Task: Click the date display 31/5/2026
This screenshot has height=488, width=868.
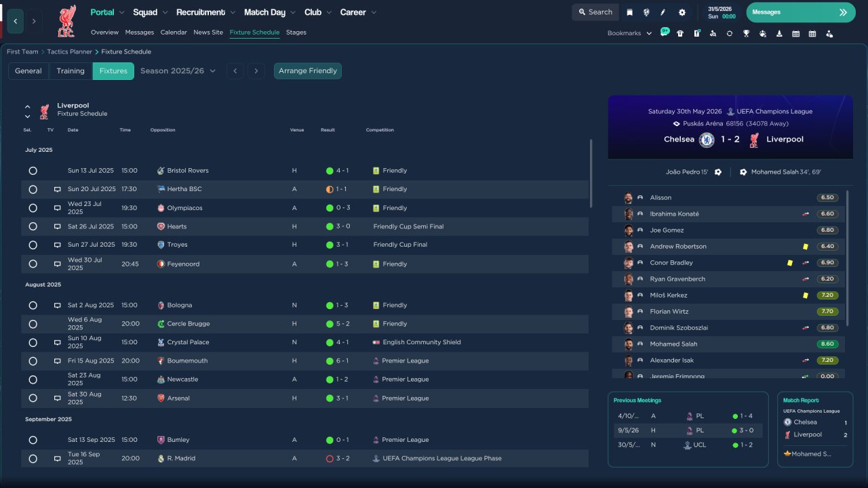Action: point(721,9)
